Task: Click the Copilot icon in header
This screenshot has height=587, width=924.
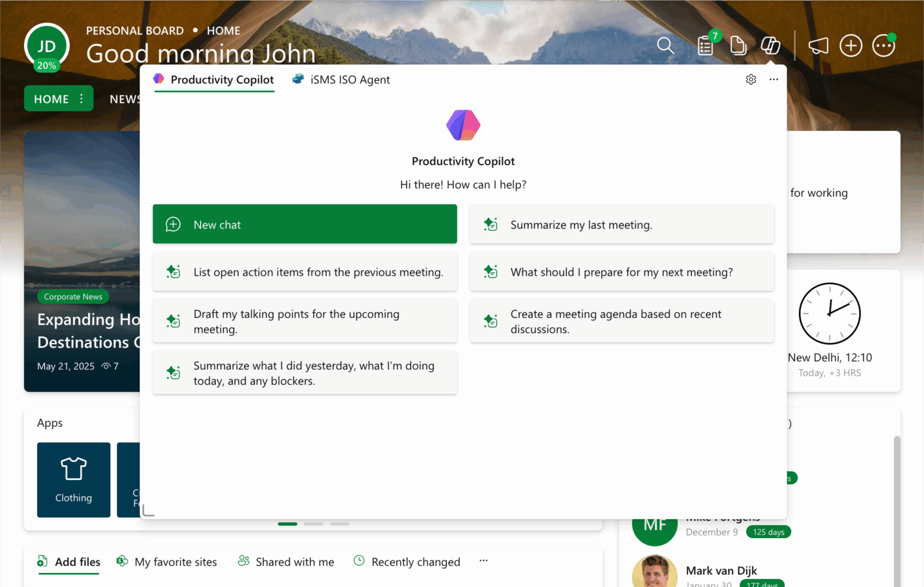Action: pyautogui.click(x=770, y=46)
